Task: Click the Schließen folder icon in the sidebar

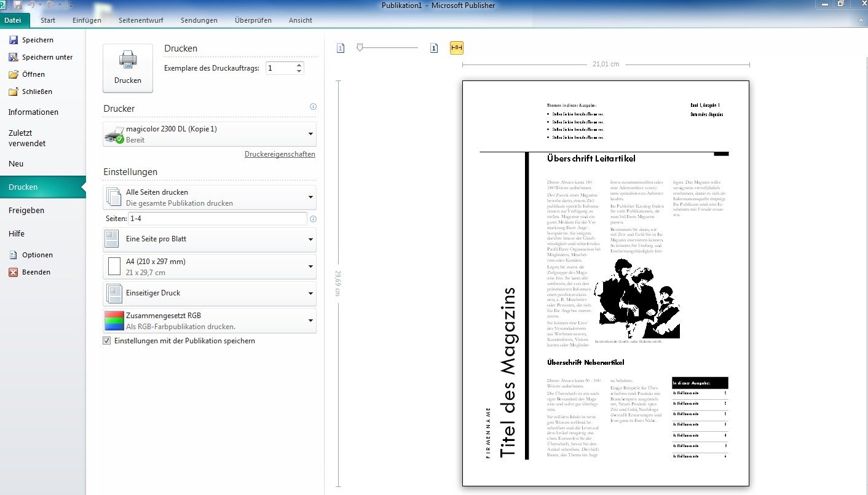Action: click(x=14, y=92)
